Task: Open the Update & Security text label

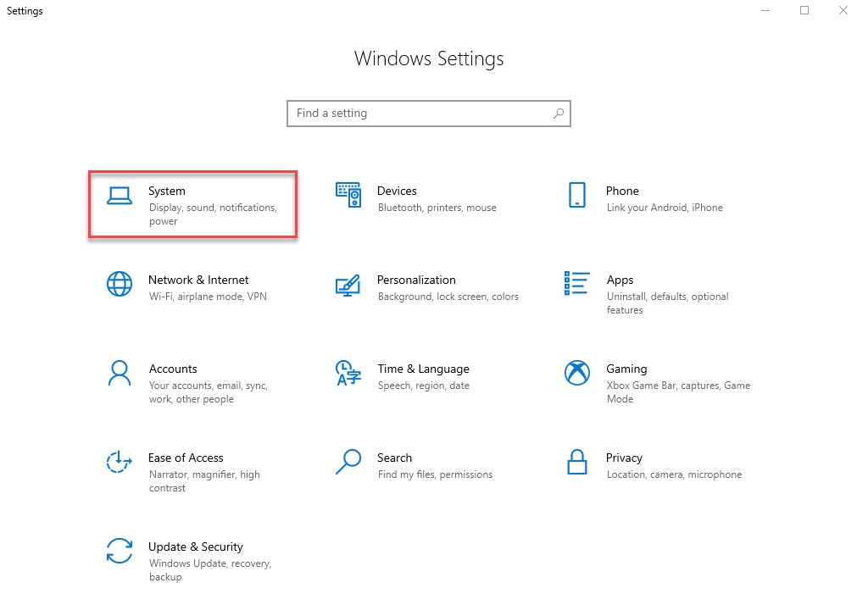Action: (x=195, y=547)
